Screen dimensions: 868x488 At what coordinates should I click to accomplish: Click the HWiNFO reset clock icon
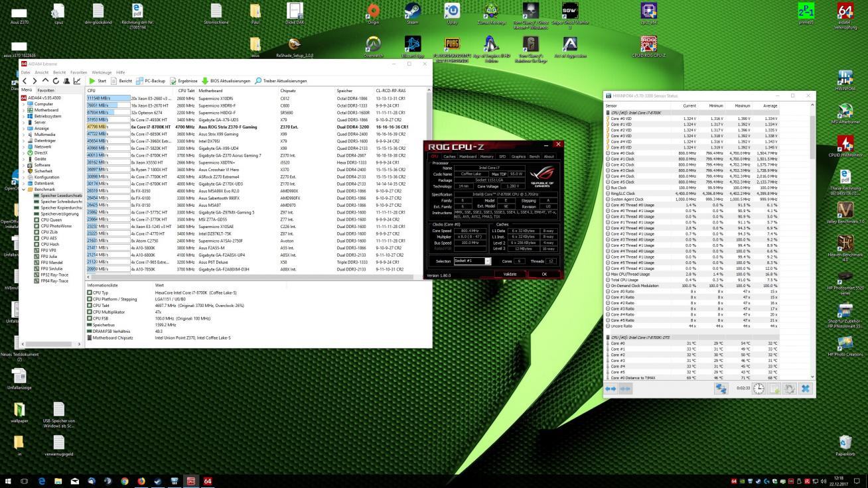pyautogui.click(x=759, y=389)
